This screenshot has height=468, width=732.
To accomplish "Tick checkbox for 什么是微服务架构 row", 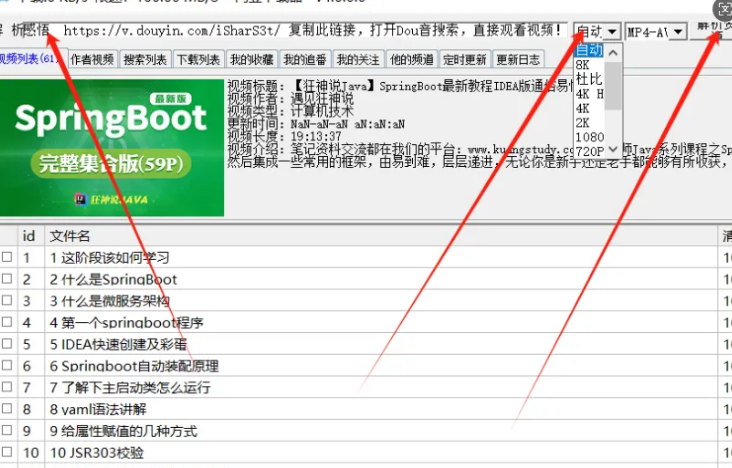I will (8, 301).
